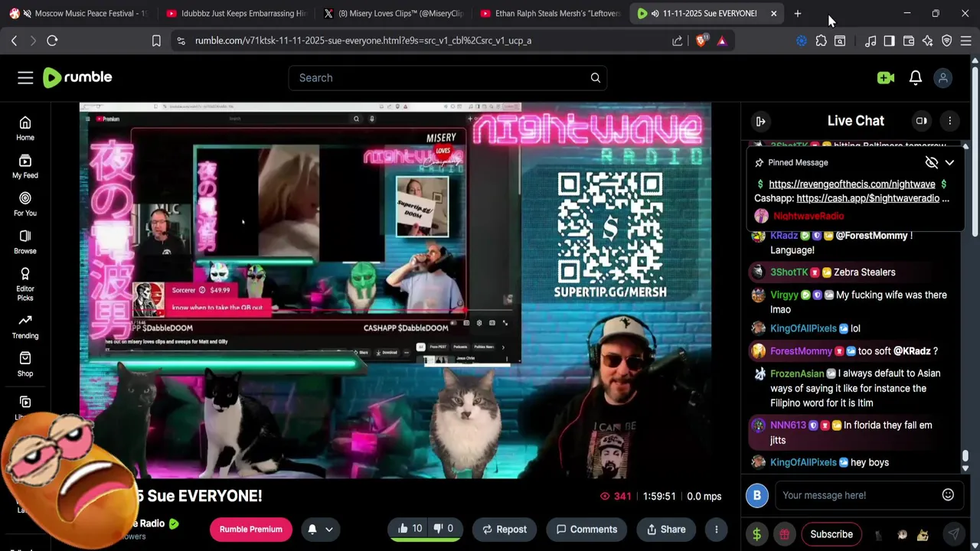980x551 pixels.
Task: Collapse the live chat panel
Action: (760, 121)
